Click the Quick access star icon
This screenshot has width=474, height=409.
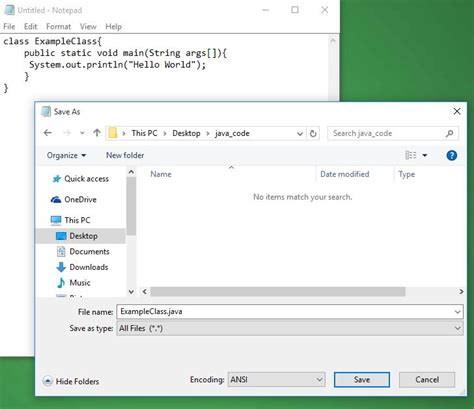[57, 179]
